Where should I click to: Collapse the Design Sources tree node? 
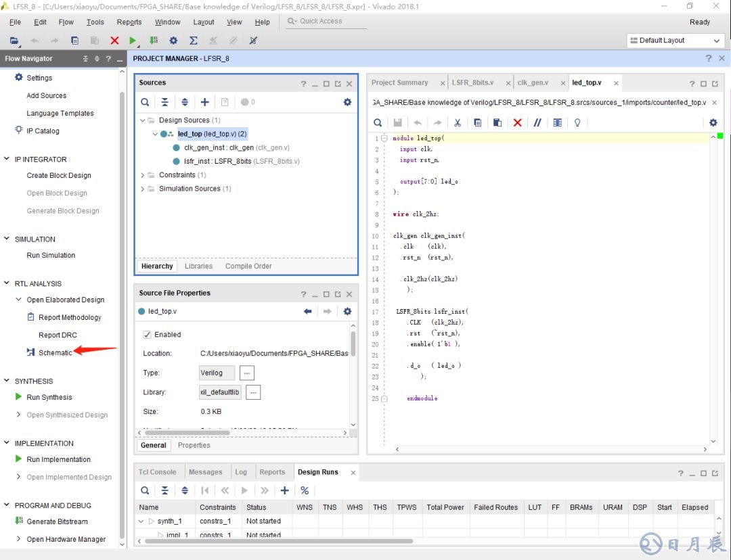143,120
